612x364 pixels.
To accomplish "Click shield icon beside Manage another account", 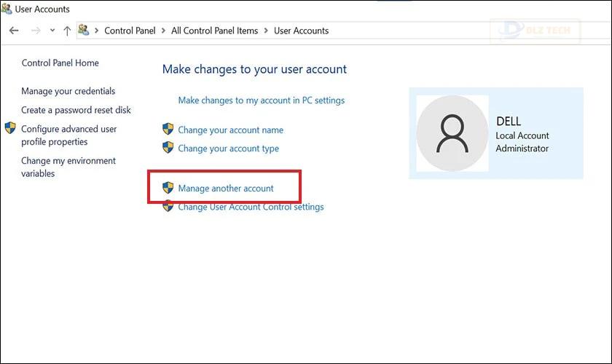I will click(x=168, y=188).
